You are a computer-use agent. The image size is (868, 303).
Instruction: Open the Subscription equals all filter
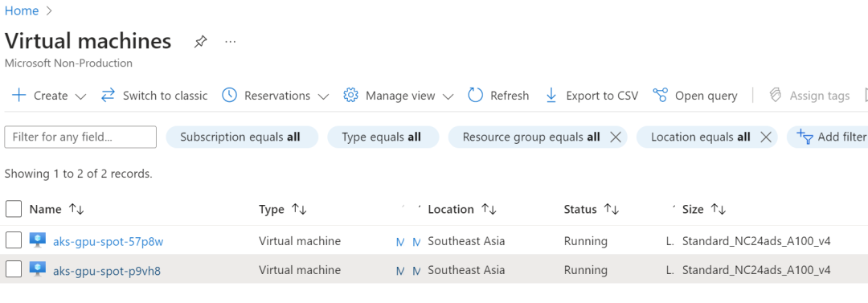242,137
